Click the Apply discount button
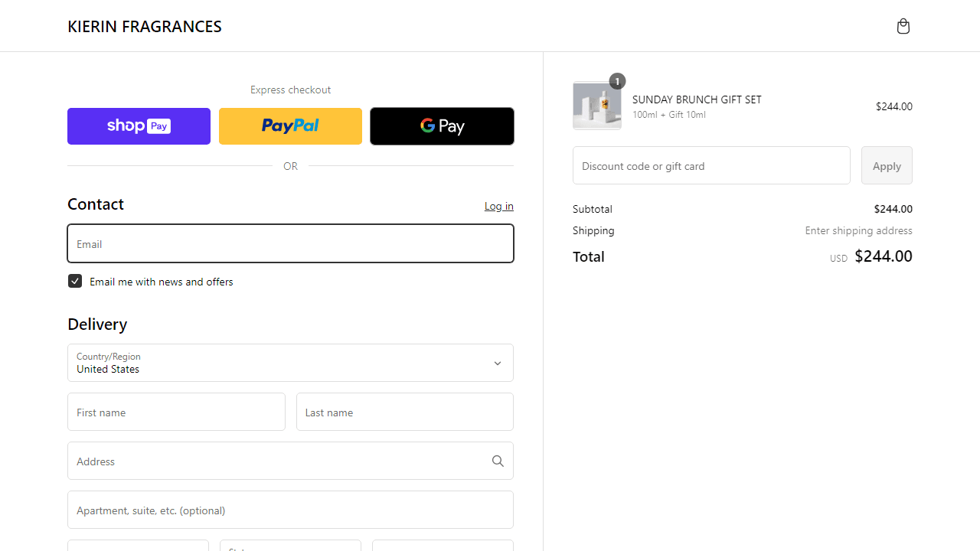The height and width of the screenshot is (551, 980). coord(887,165)
